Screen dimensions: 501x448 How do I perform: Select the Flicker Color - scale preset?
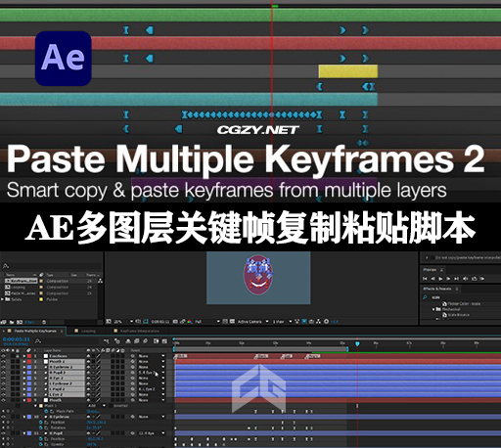tap(464, 303)
